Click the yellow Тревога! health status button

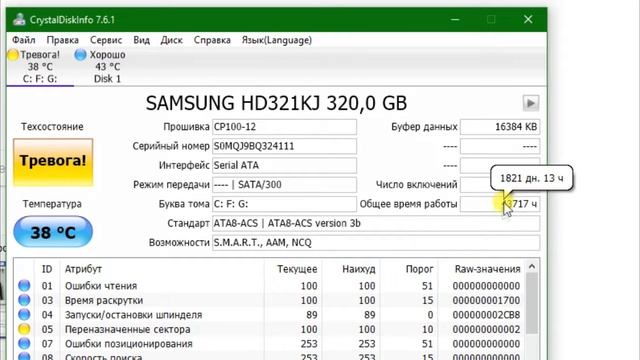(53, 162)
